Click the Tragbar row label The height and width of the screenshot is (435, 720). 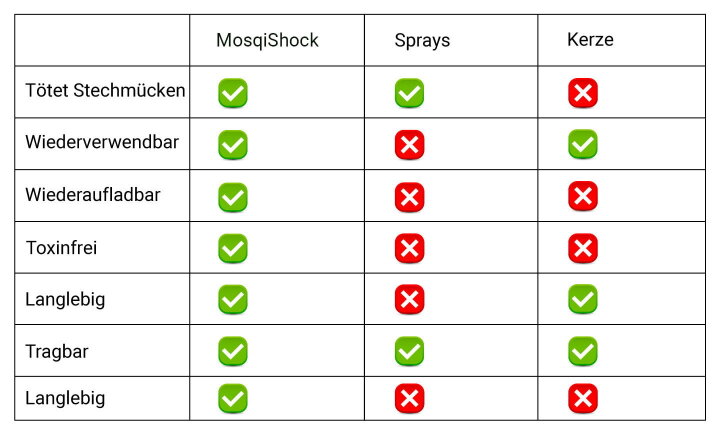click(56, 352)
